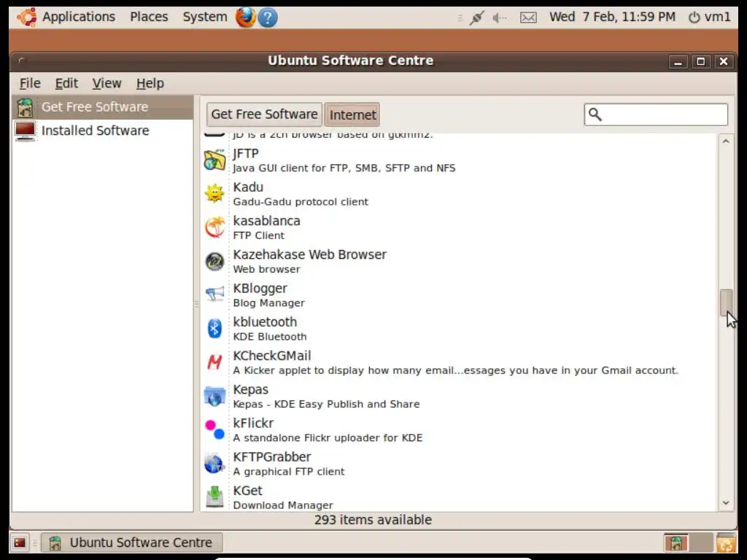Screen dimensions: 747x560
Task: Click the KGet download arrow icon
Action: pyautogui.click(x=214, y=497)
